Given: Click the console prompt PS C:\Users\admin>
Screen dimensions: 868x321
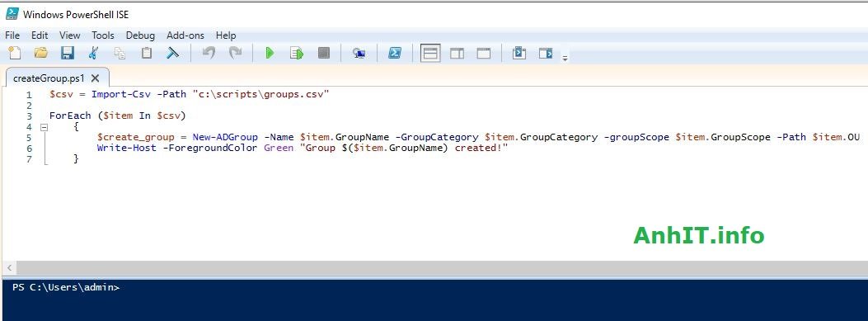Looking at the screenshot, I should tap(66, 287).
